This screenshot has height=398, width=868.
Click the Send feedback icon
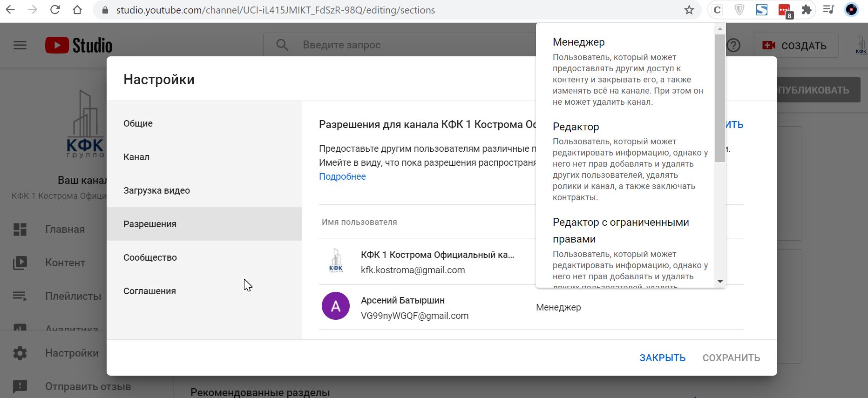pos(20,386)
